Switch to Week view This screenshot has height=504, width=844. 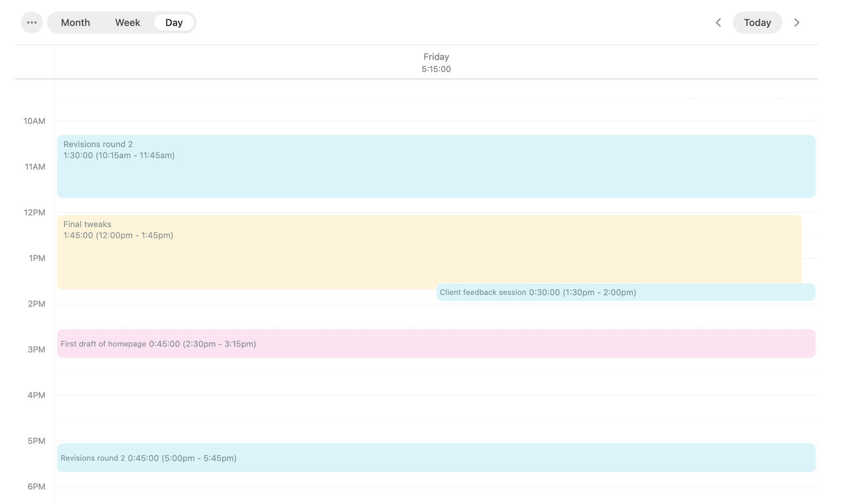(128, 23)
